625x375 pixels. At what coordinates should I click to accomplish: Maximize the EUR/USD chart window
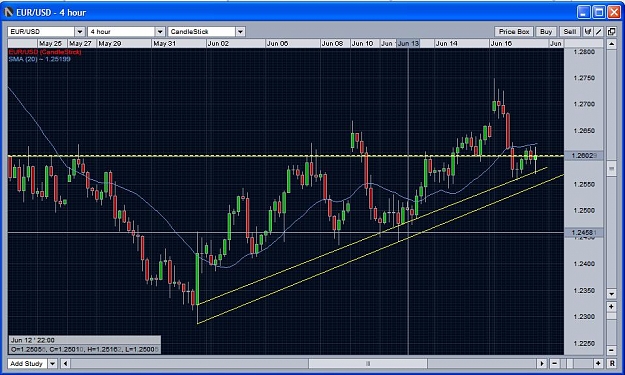(599, 12)
